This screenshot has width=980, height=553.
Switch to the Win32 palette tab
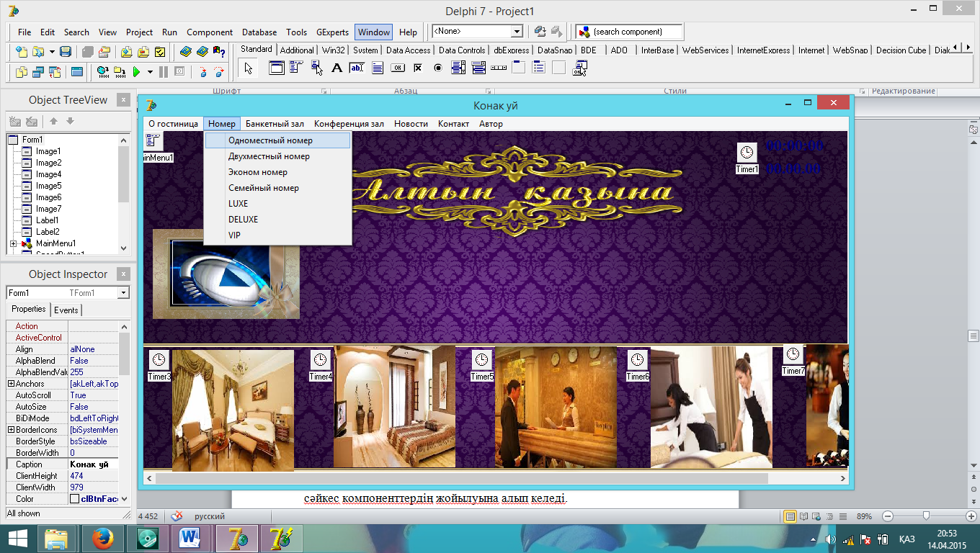click(x=334, y=50)
